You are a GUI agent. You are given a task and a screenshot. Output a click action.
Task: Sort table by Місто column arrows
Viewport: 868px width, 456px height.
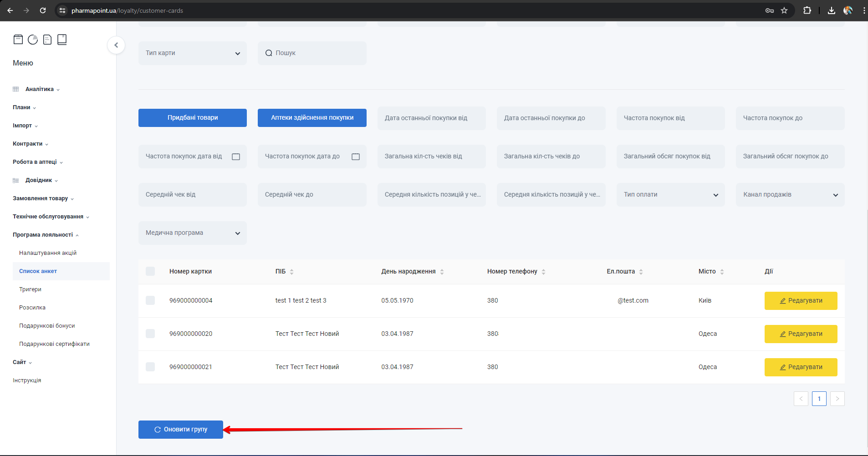pyautogui.click(x=722, y=272)
